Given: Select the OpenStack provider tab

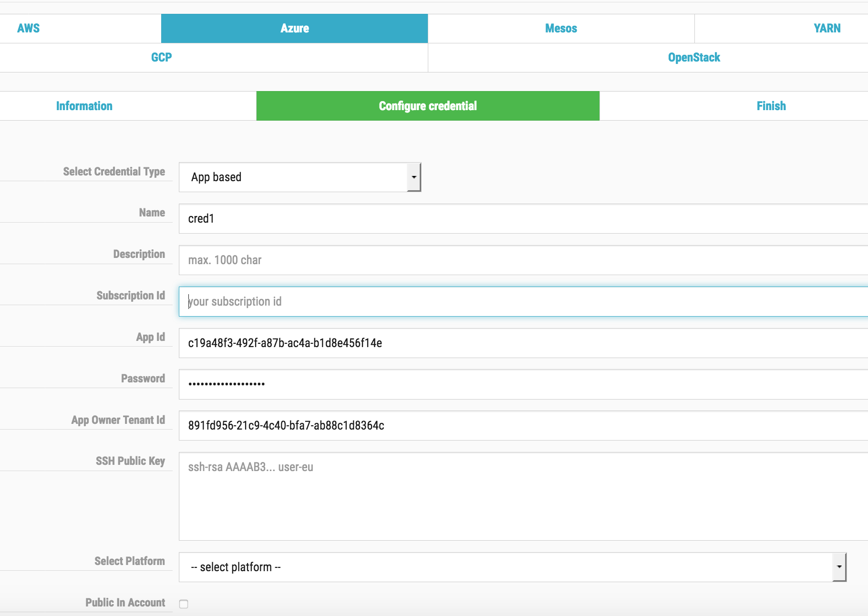Looking at the screenshot, I should tap(694, 57).
